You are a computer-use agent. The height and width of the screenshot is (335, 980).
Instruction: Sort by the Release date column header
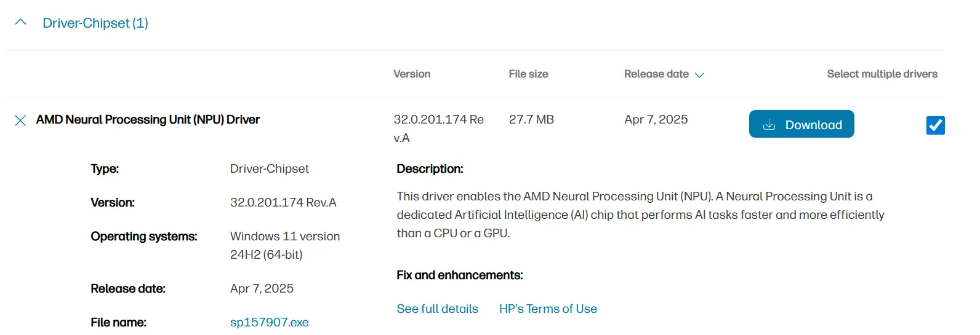656,74
